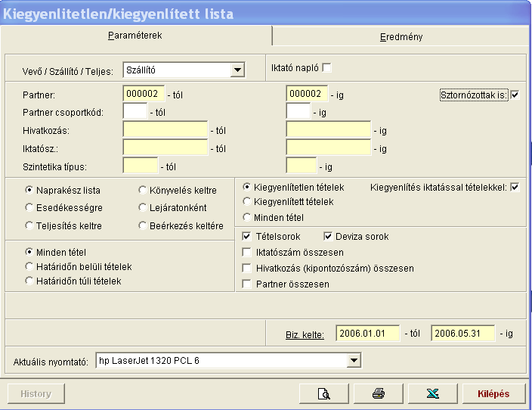Click the Hivatkozás -tól input field

point(165,129)
